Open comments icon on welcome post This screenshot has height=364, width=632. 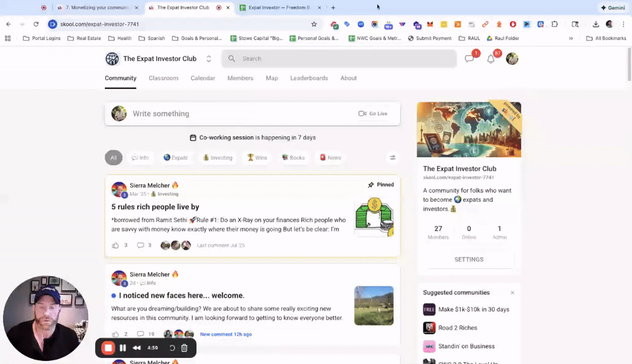coord(140,334)
